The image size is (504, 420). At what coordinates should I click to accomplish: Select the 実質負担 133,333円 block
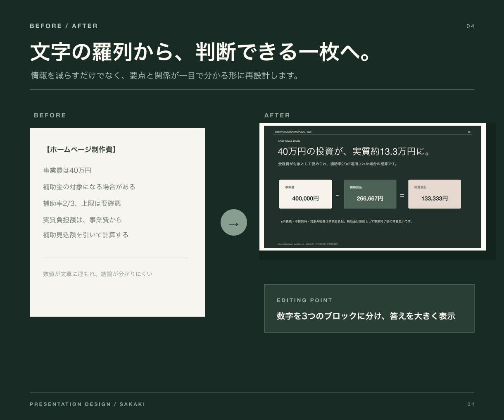coord(434,194)
